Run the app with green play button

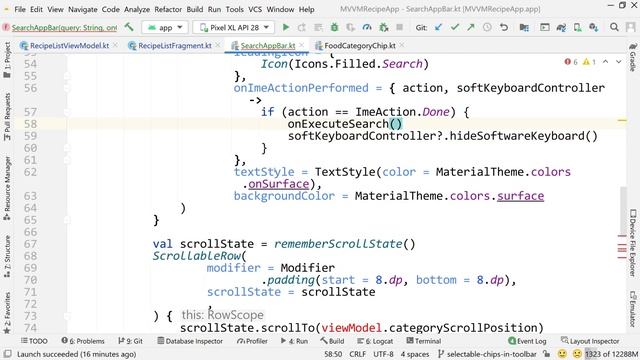tap(286, 27)
